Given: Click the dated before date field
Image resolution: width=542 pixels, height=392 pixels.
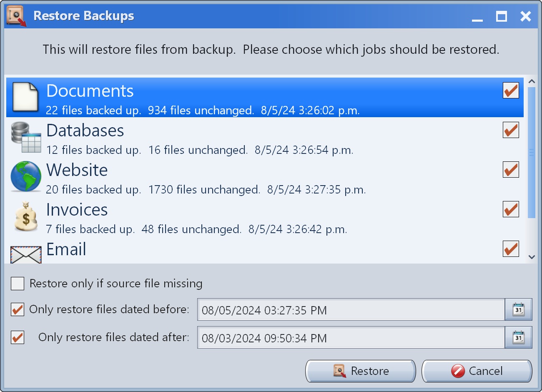Looking at the screenshot, I should (350, 310).
